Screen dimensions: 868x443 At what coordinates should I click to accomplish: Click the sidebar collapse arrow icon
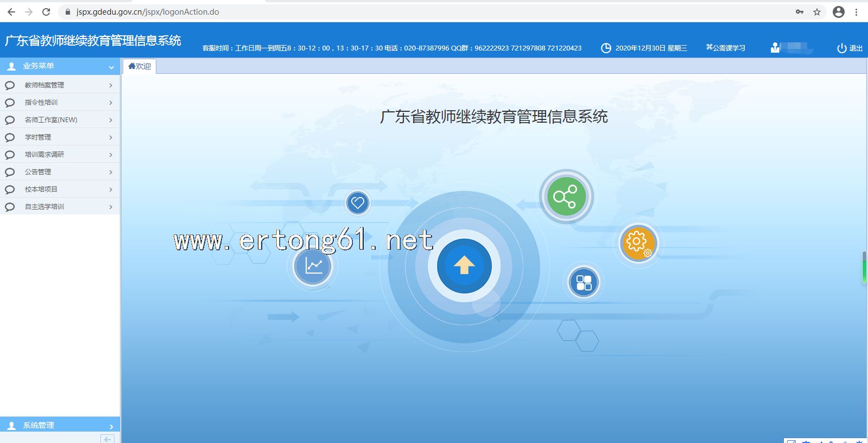point(107,439)
